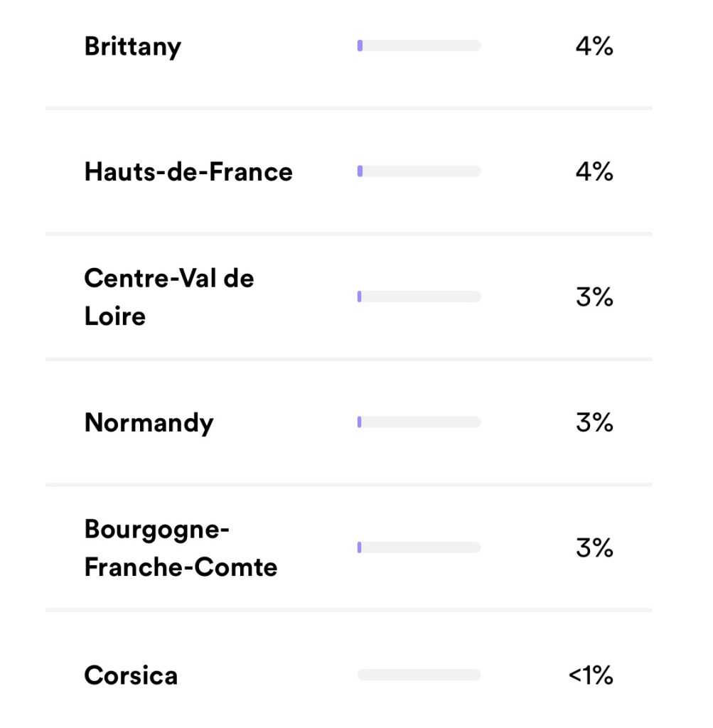713x728 pixels.
Task: Select the empty Corsica progress bar
Action: coord(419,675)
